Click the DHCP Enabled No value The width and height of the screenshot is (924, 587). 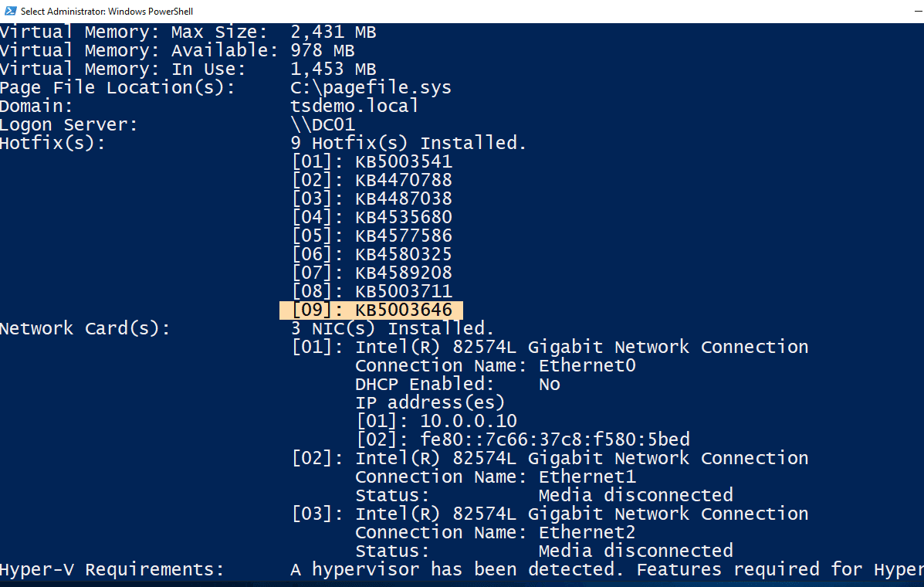(x=549, y=384)
